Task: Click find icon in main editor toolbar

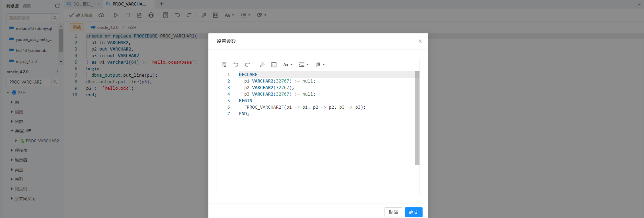Action: 166,15
